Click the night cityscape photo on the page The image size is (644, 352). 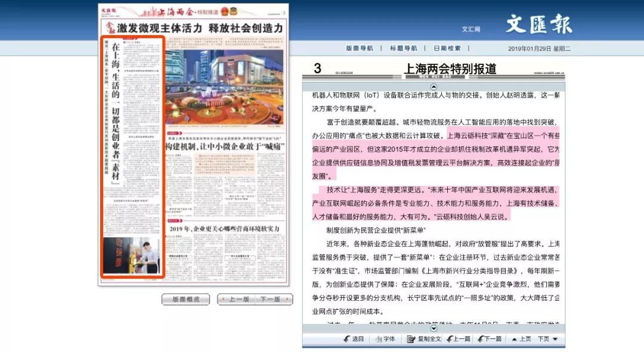click(x=224, y=87)
